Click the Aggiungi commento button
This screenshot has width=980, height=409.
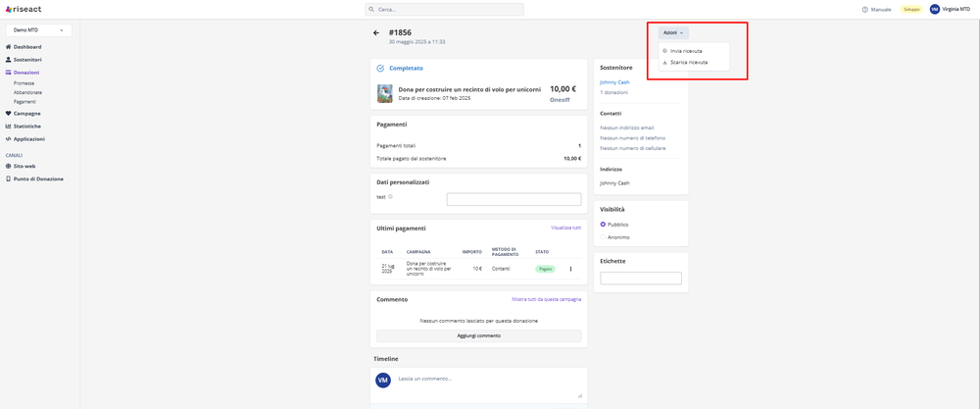(478, 335)
